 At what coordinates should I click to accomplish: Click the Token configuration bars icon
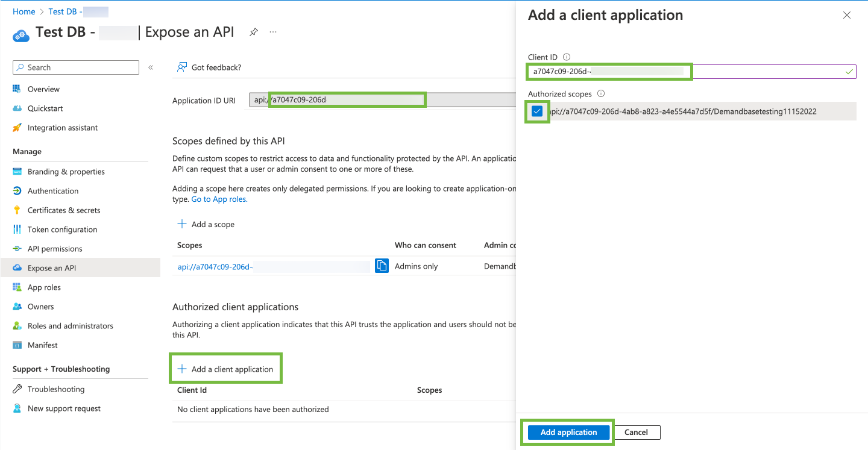click(17, 230)
